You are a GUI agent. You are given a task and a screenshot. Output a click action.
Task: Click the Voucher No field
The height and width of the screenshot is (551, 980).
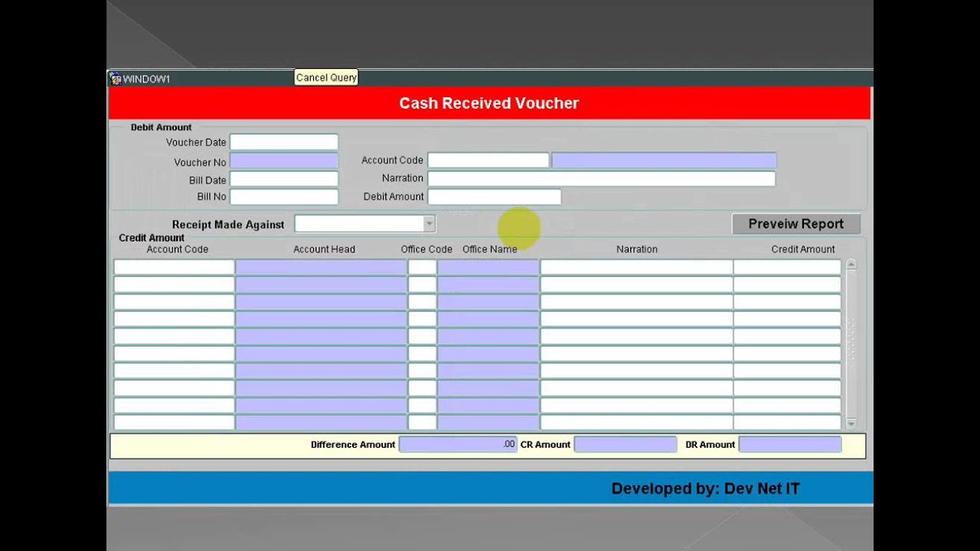(x=284, y=161)
